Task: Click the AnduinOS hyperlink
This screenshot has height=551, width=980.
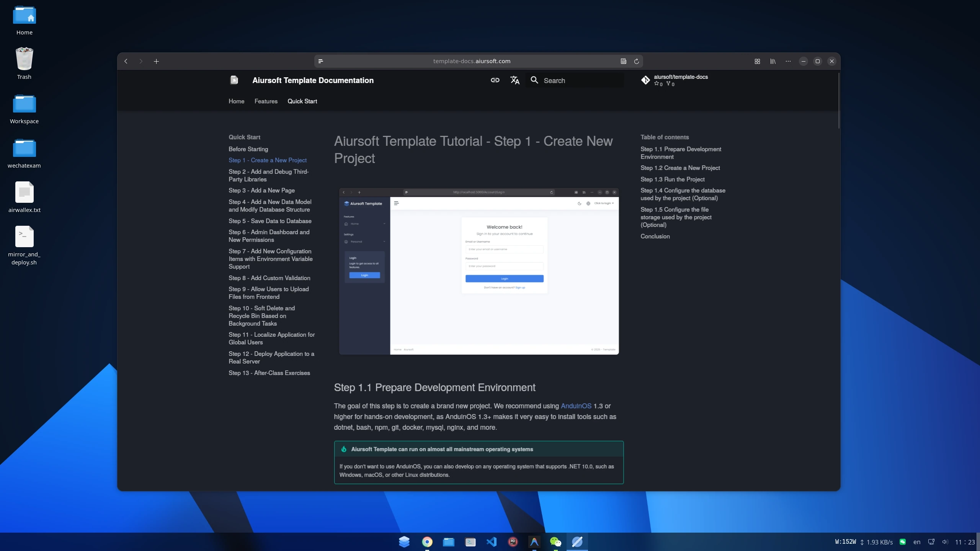Action: point(576,406)
